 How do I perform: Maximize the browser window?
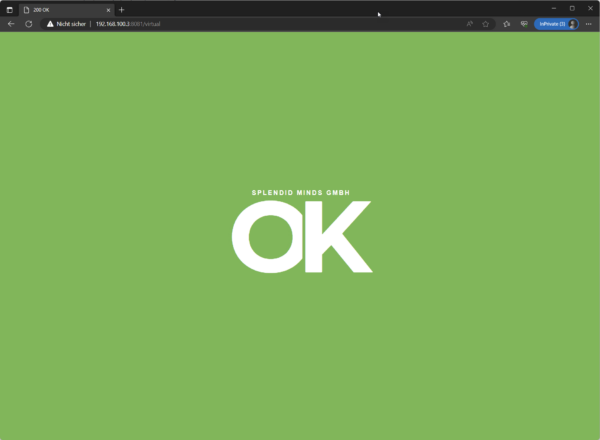tap(572, 8)
